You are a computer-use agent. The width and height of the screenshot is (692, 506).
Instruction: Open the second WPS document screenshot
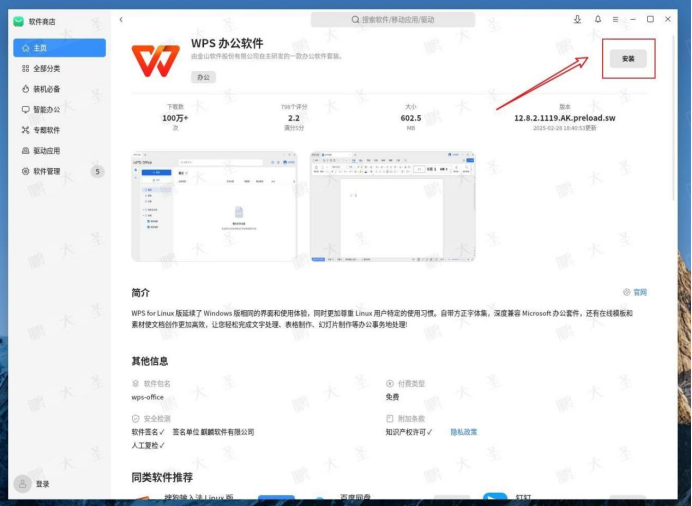pos(393,206)
